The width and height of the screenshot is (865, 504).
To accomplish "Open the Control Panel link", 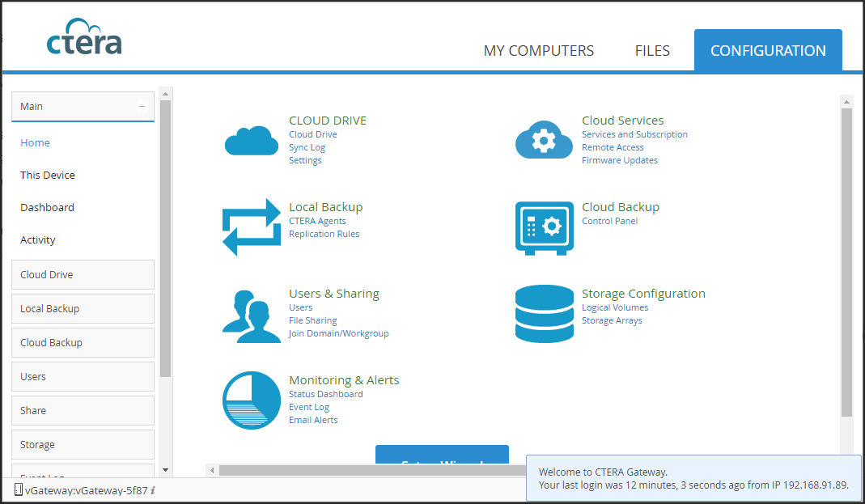I will [x=609, y=221].
